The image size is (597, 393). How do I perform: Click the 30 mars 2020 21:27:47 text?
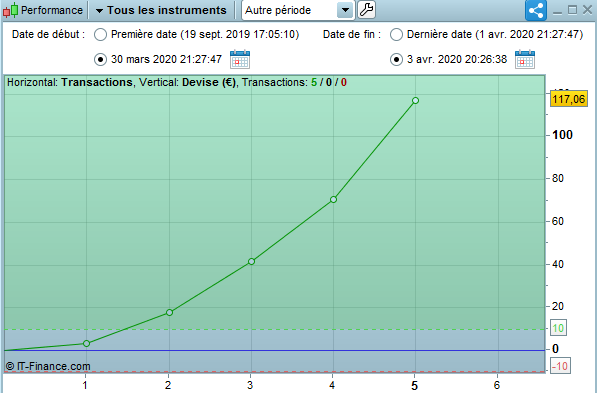tap(166, 59)
